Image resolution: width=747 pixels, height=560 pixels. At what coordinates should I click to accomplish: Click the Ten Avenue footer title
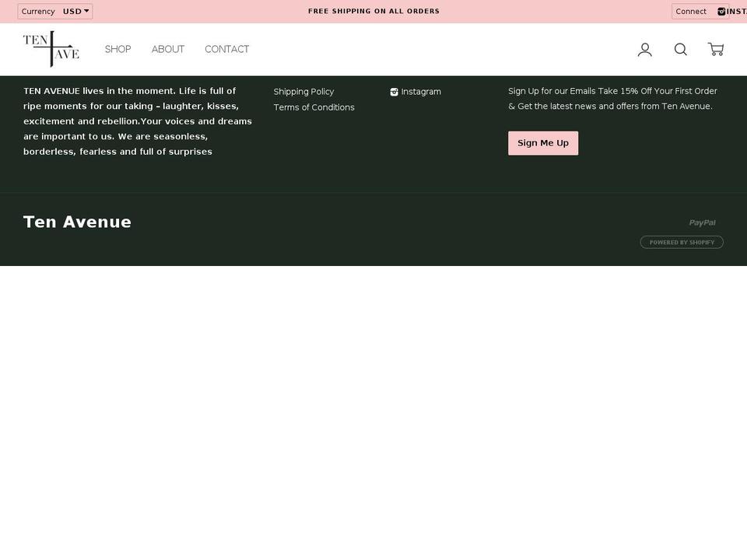point(77,222)
